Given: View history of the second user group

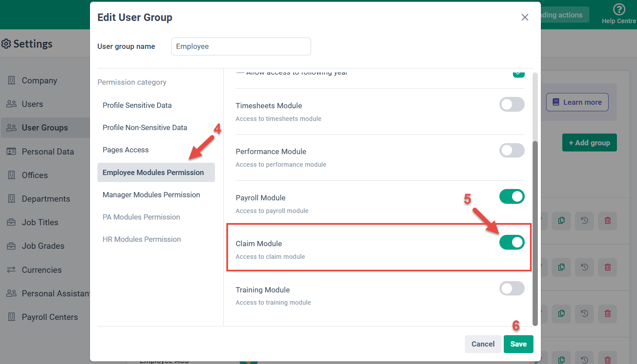Looking at the screenshot, I should pos(584,267).
